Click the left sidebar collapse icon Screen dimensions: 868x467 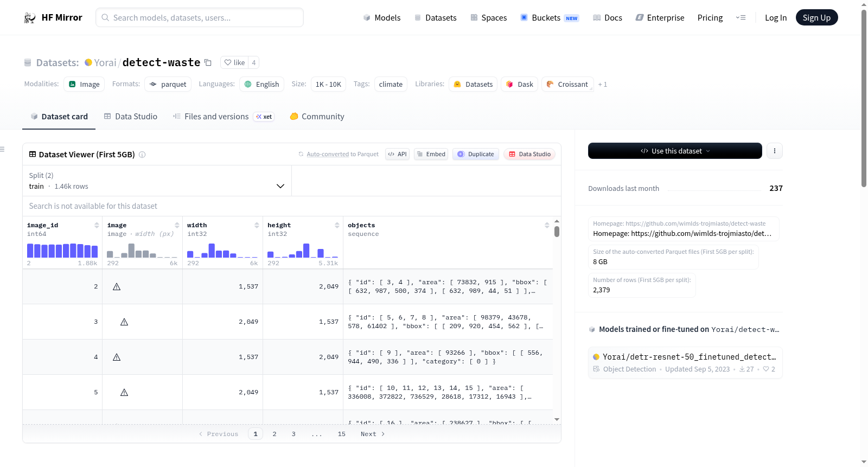pos(2,149)
